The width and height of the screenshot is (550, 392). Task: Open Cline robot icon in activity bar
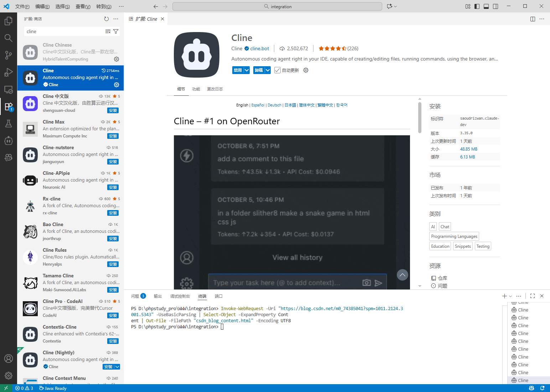tap(9, 141)
